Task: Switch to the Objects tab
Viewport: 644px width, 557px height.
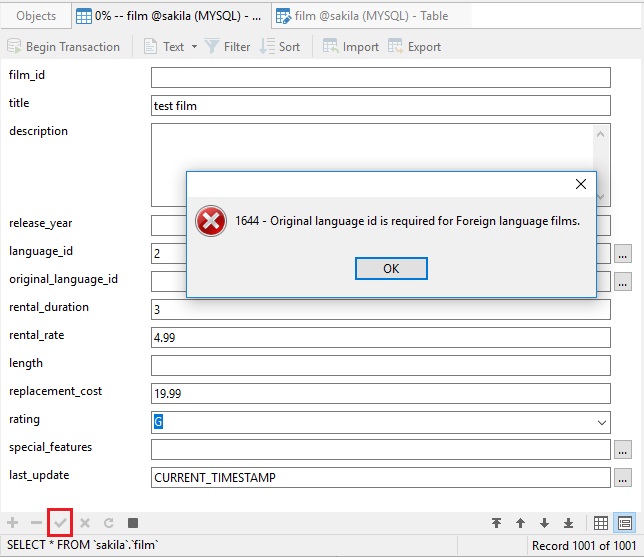Action: coord(36,16)
